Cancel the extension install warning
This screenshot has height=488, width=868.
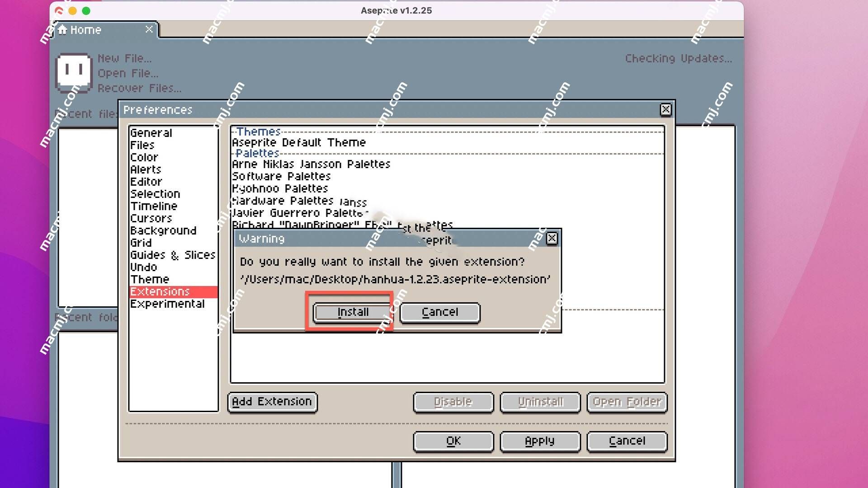point(440,312)
